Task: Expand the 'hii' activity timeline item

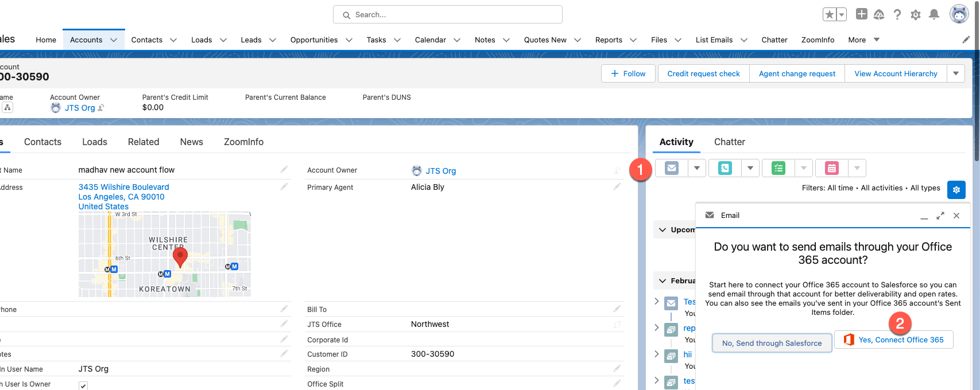Action: (657, 354)
